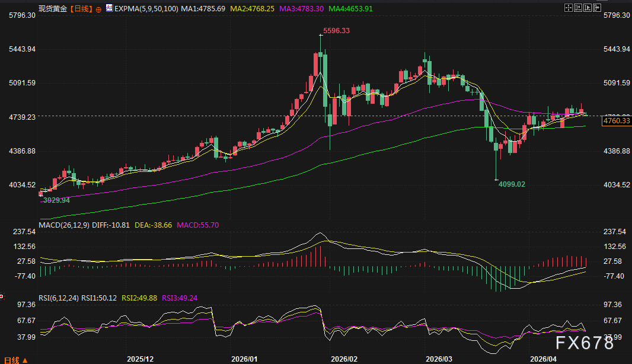This screenshot has height=364, width=632.
Task: Click the orange circled-plus icon beside 日线
Action: [x=98, y=11]
